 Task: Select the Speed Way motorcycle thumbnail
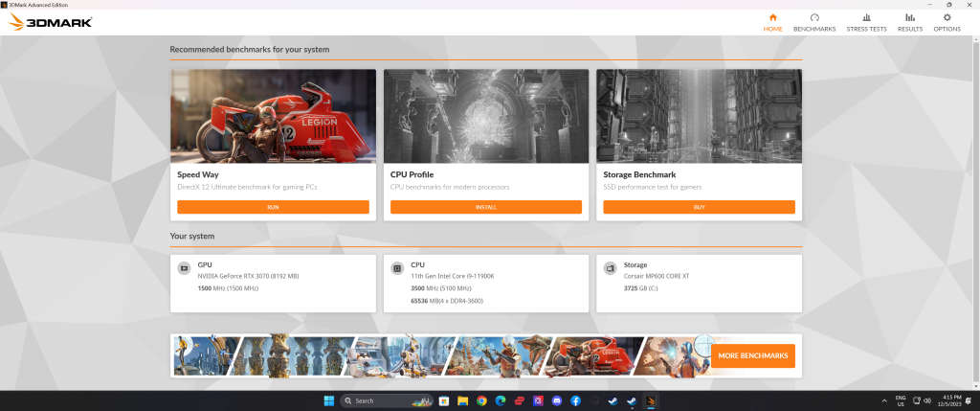coord(273,116)
